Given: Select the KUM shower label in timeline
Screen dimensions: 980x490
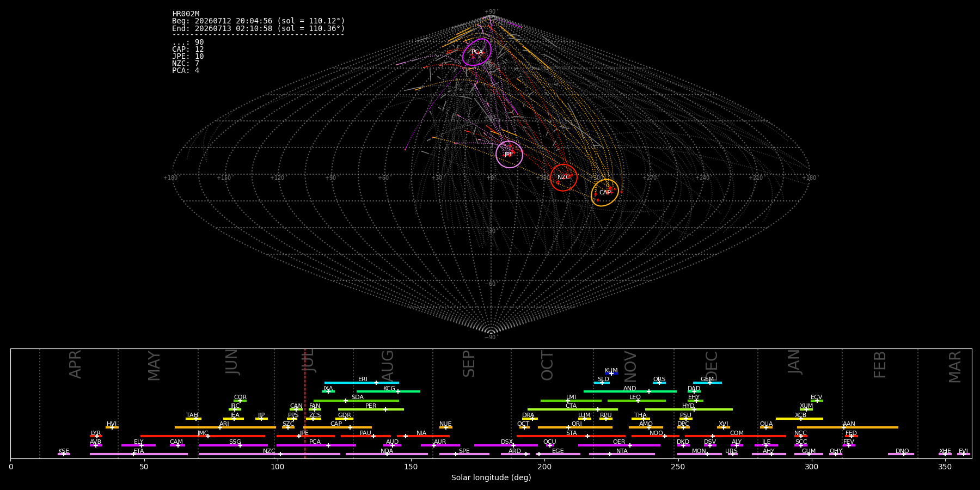Looking at the screenshot, I should coord(611,371).
